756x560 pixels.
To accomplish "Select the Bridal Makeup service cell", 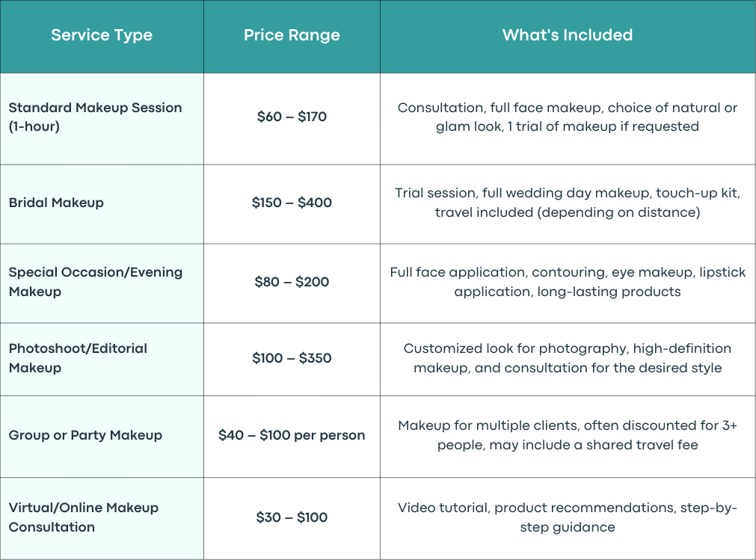I will pyautogui.click(x=102, y=204).
